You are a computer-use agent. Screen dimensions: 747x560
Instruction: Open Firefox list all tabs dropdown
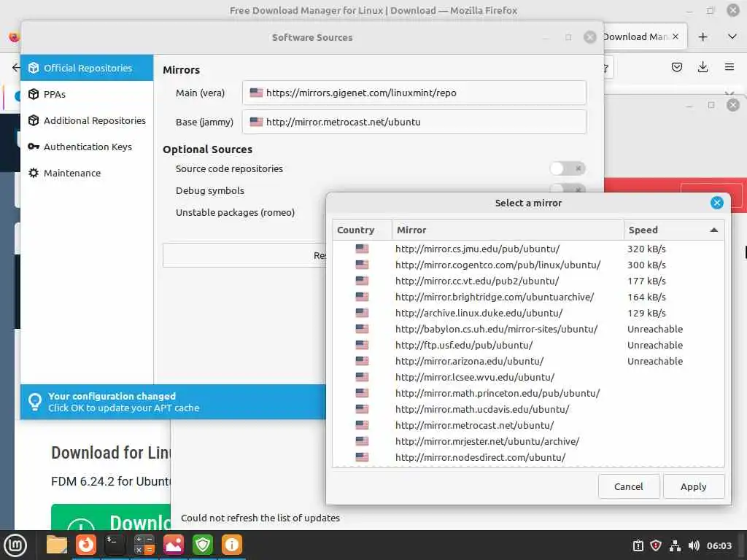732,36
